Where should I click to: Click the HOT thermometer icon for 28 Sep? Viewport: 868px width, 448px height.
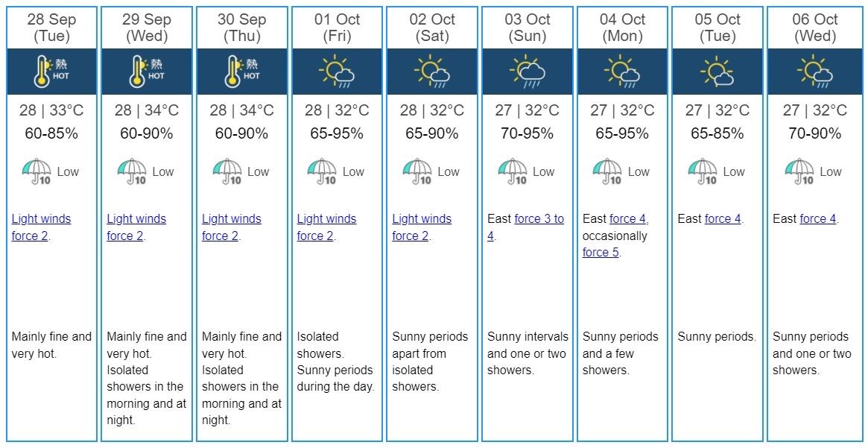51,72
